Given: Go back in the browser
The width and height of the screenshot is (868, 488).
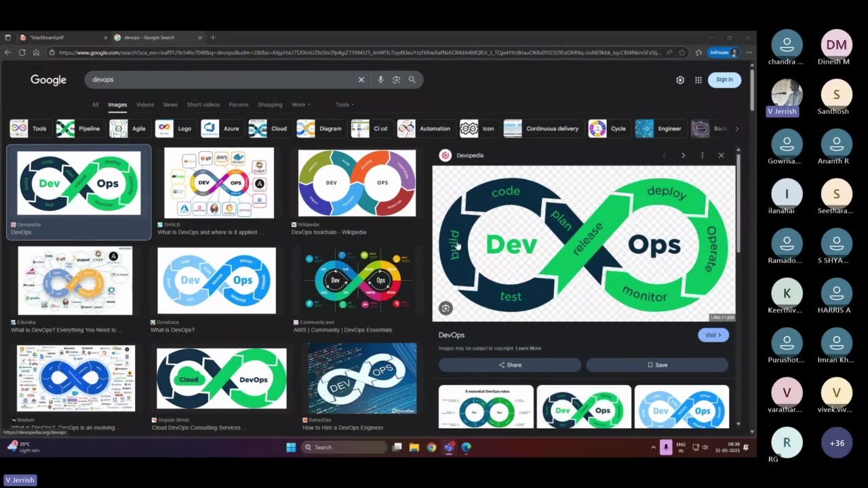Looking at the screenshot, I should [x=8, y=52].
